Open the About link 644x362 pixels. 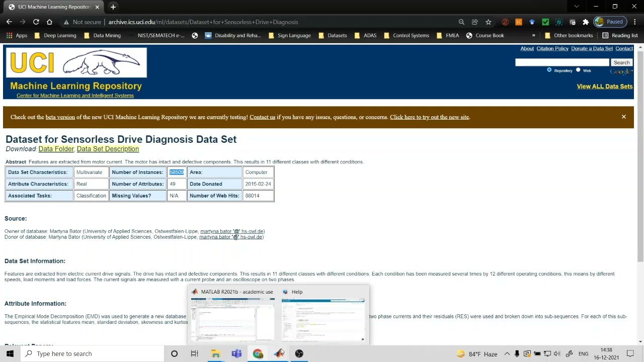click(x=527, y=49)
